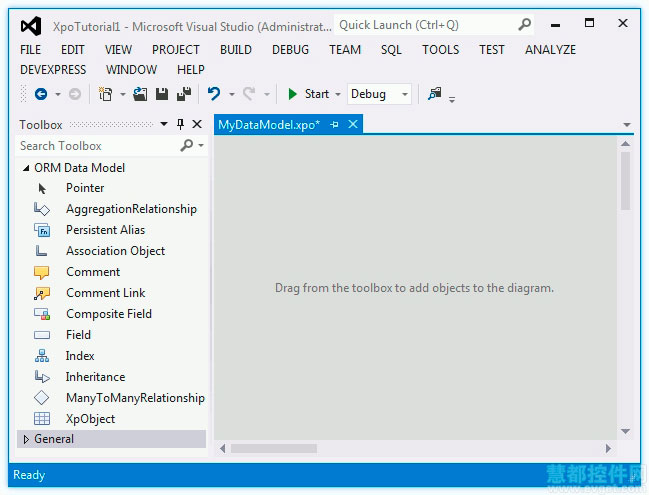Open the BUILD menu
Viewport: 649px width, 495px height.
click(236, 50)
